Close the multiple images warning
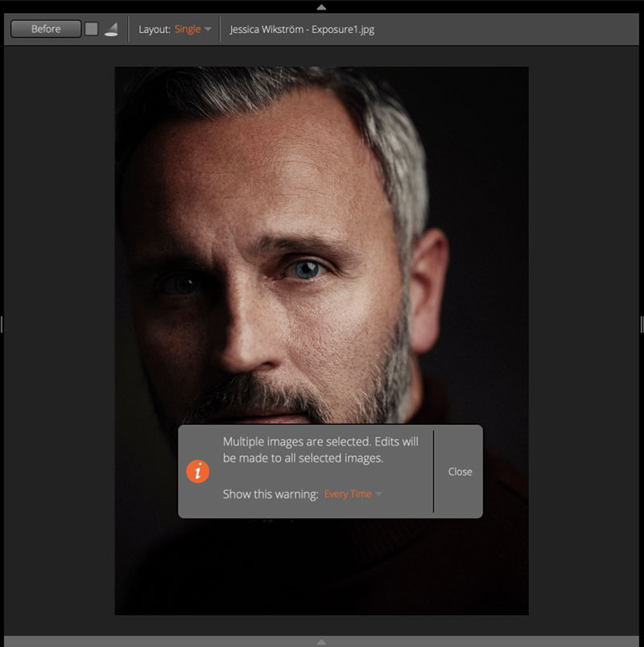The height and width of the screenshot is (647, 644). pos(460,472)
